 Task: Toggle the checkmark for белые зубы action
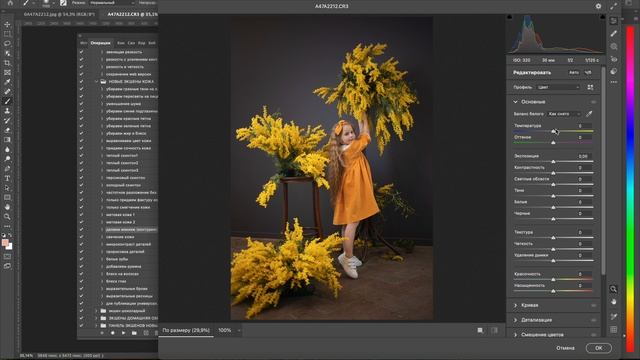pos(82,259)
